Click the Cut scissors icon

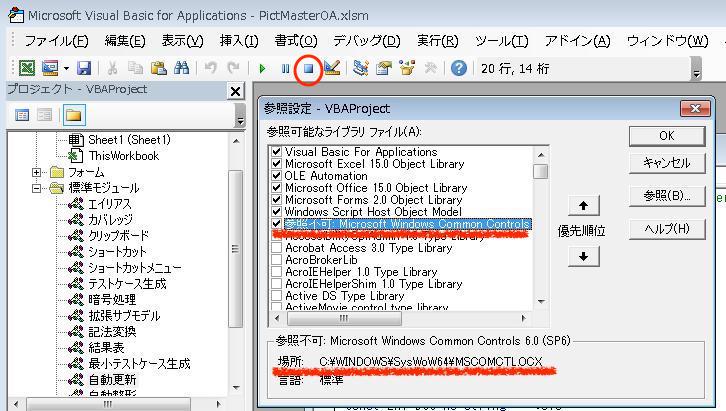112,68
